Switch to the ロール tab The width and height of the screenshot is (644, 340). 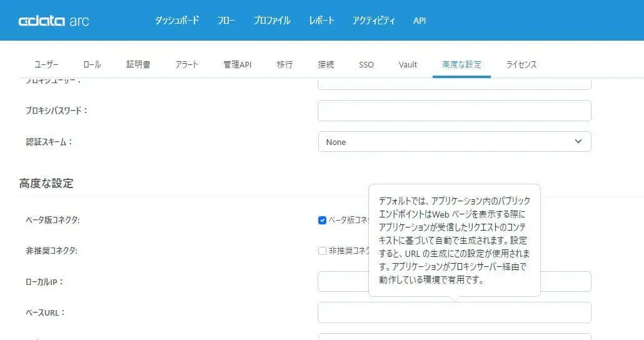pyautogui.click(x=92, y=64)
